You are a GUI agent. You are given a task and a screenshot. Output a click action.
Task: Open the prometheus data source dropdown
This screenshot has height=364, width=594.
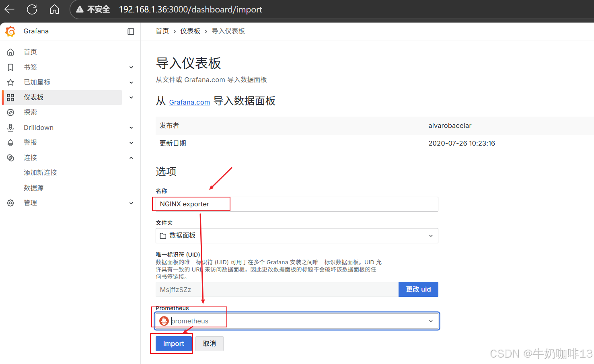click(x=297, y=321)
